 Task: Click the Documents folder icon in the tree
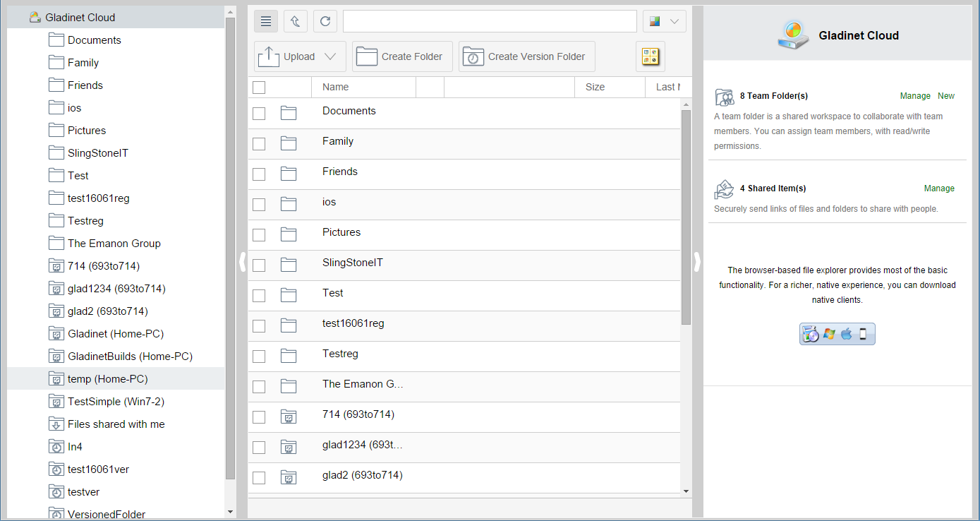click(x=56, y=40)
